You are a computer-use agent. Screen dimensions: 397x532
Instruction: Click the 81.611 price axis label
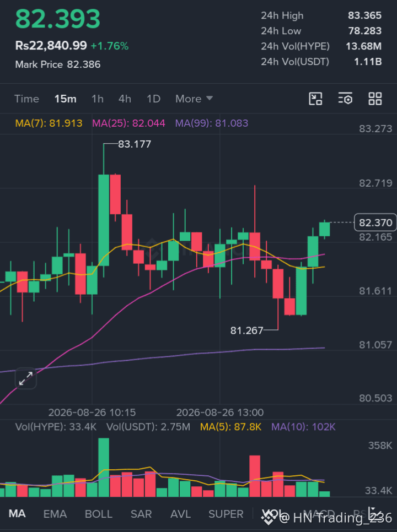(x=375, y=291)
